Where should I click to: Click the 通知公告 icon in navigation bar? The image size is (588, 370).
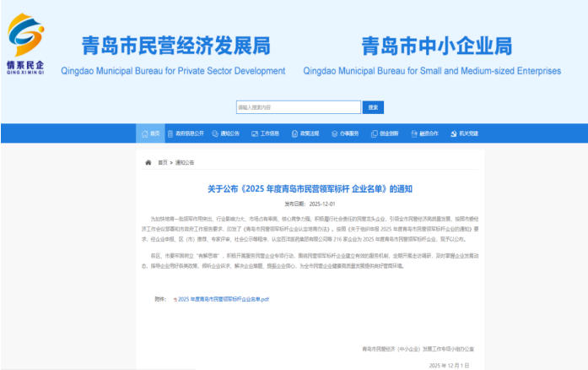click(215, 133)
